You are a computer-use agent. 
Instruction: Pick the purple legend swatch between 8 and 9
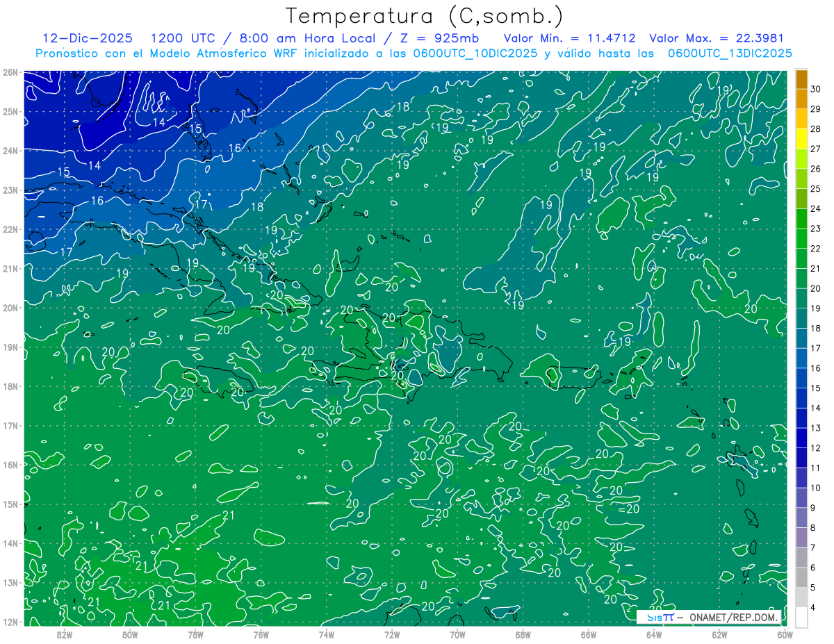click(801, 518)
